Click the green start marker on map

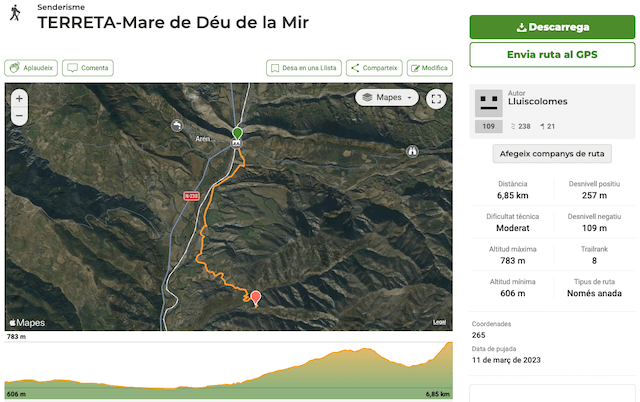click(237, 134)
